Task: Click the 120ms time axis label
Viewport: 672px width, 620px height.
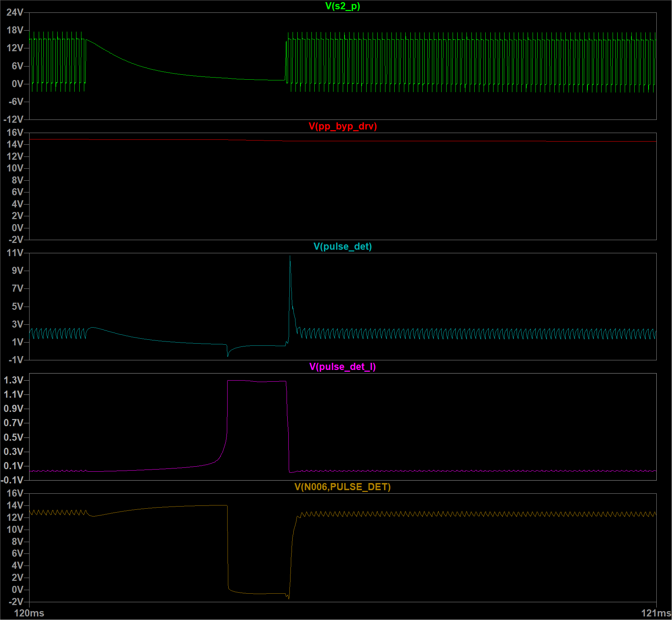Action: tap(29, 613)
